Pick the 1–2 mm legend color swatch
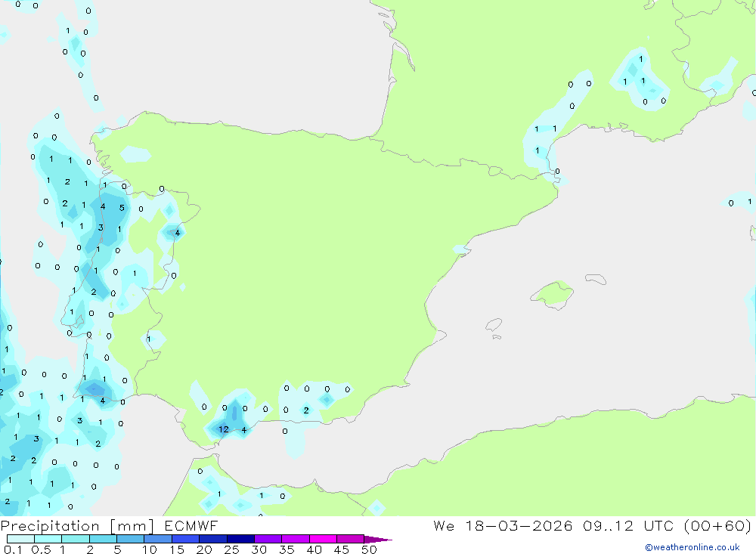756x554 pixels. [76, 540]
